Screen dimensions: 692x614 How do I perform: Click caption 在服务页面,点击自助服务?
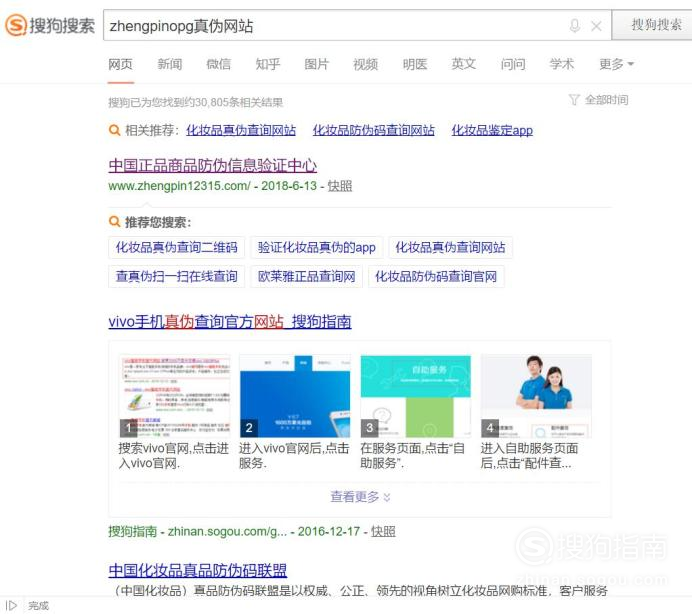click(412, 456)
